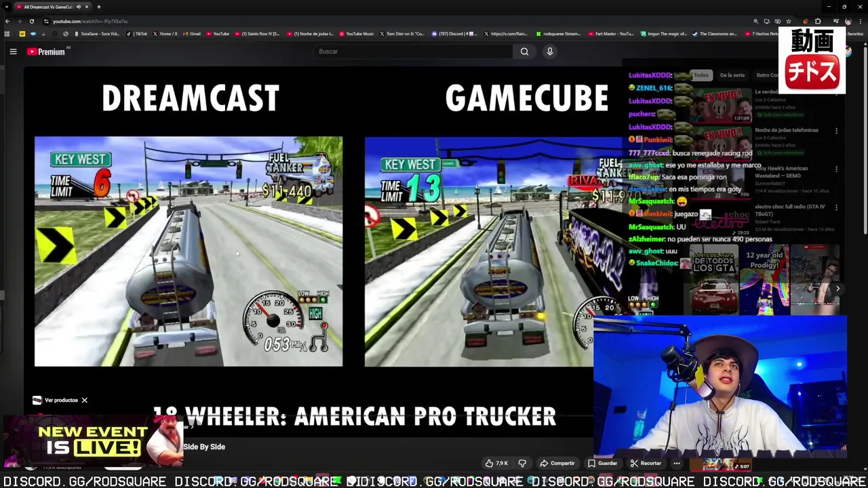This screenshot has height=488, width=868.
Task: Open the browser profile avatar
Action: point(848,21)
